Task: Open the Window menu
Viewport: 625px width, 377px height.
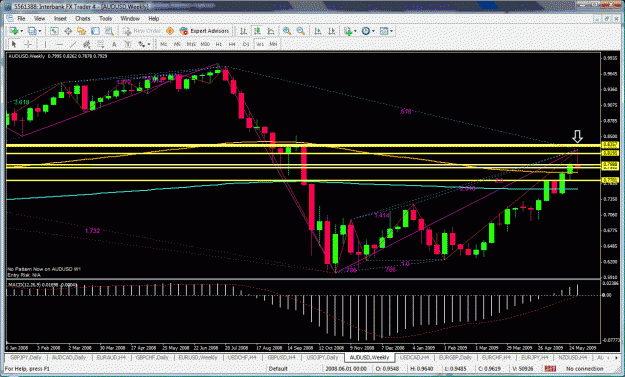Action: pyautogui.click(x=130, y=18)
